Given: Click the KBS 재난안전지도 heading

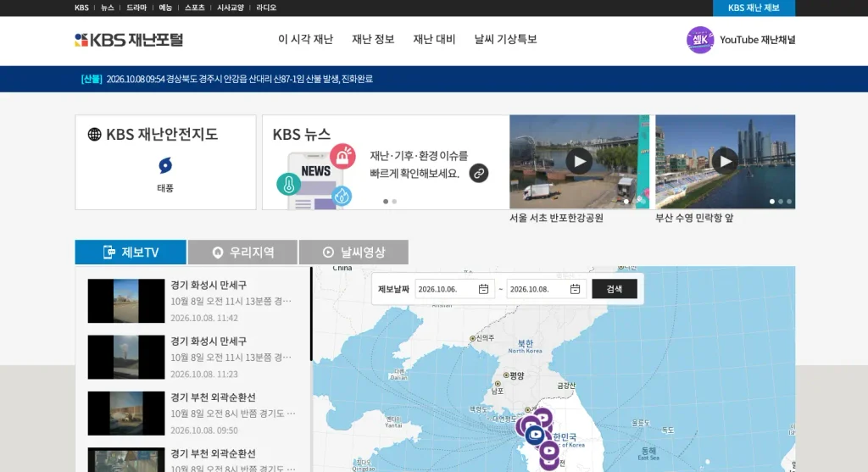Looking at the screenshot, I should (x=162, y=134).
